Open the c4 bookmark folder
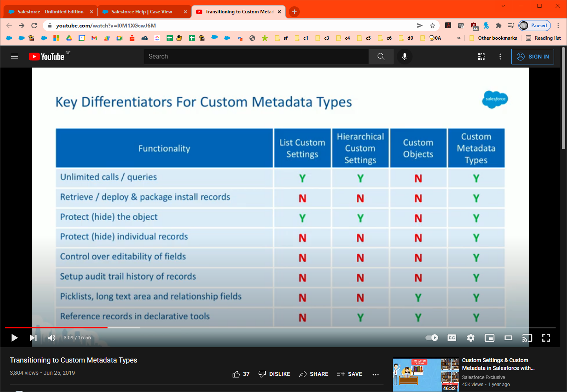567x392 pixels. 343,38
